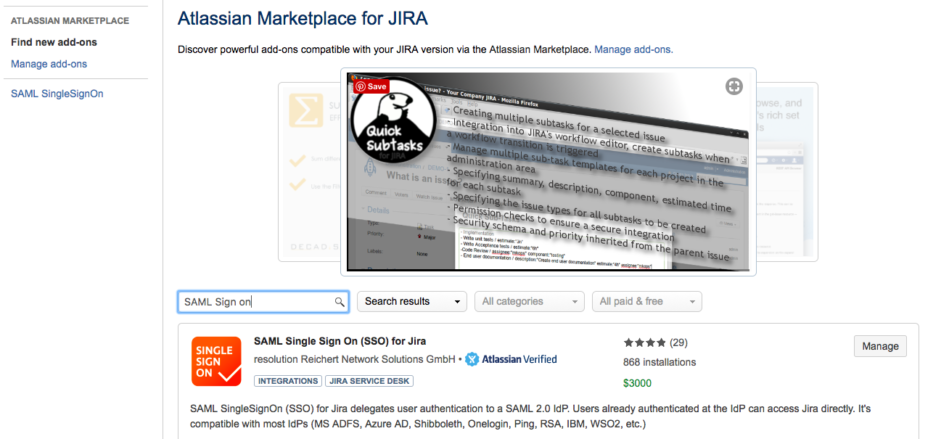Click the JIRA SERVICE DESK tag

(369, 381)
